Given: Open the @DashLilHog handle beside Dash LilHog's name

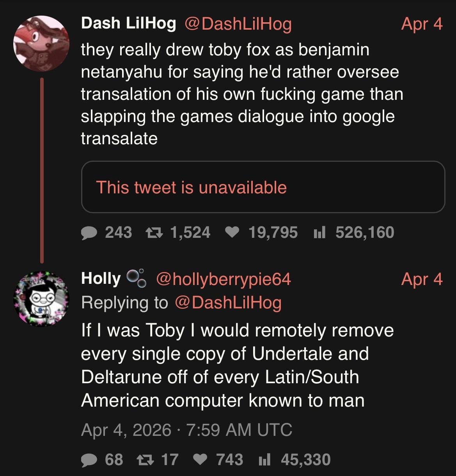Looking at the screenshot, I should (238, 24).
